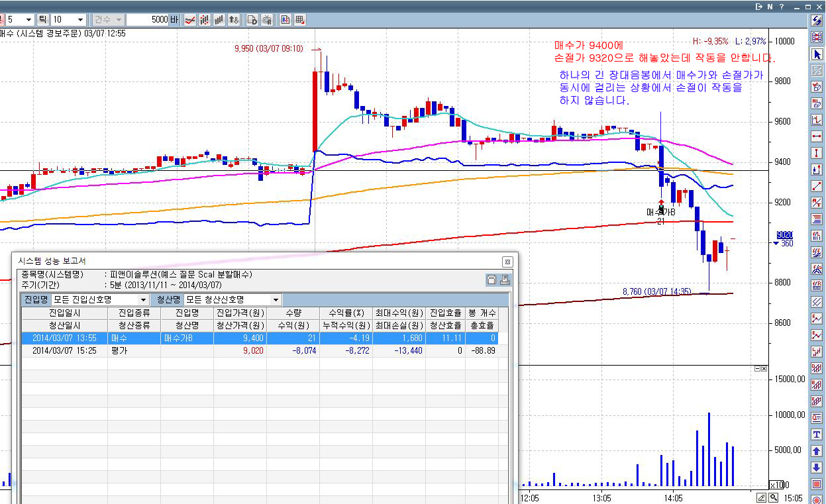Image resolution: width=826 pixels, height=504 pixels.
Task: Click the print icon in report panel
Action: 505,280
